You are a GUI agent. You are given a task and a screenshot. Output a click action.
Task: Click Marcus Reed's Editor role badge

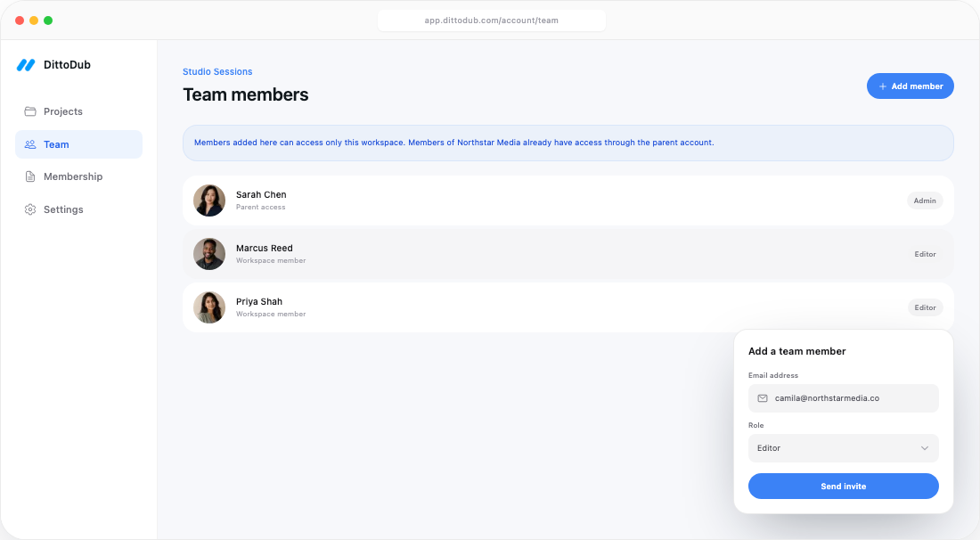pos(925,254)
